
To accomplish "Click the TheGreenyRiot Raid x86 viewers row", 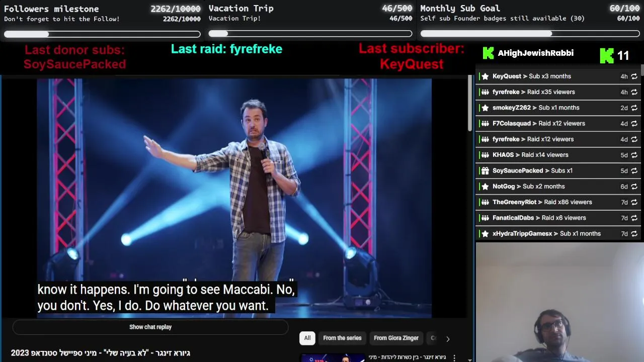I will (558, 202).
